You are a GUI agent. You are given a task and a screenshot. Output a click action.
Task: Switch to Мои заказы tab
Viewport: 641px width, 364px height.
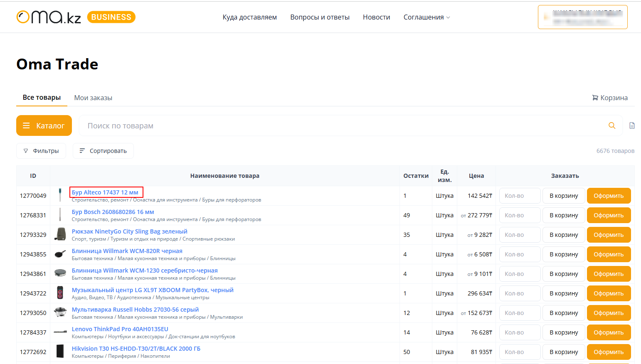(x=93, y=98)
